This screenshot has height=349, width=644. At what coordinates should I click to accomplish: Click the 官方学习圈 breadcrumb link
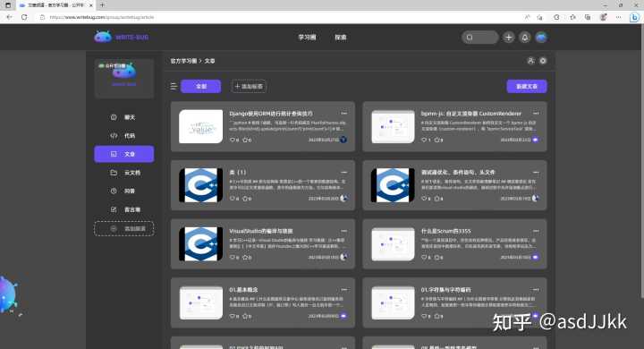click(183, 61)
